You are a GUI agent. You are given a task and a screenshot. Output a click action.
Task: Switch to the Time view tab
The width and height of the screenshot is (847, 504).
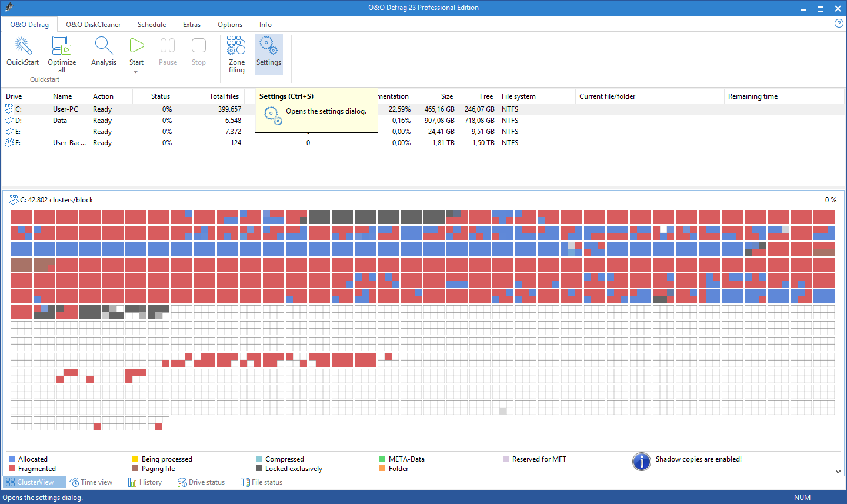tap(91, 482)
